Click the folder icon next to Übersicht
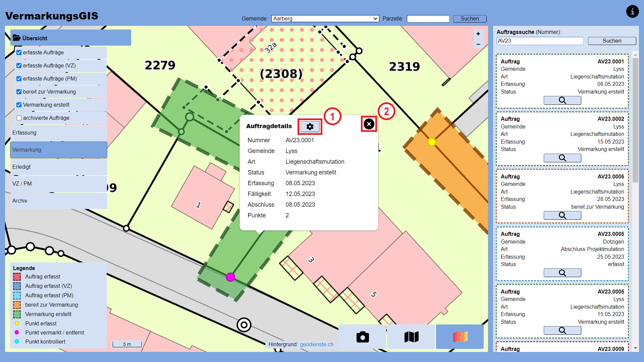The width and height of the screenshot is (644, 362). (17, 38)
